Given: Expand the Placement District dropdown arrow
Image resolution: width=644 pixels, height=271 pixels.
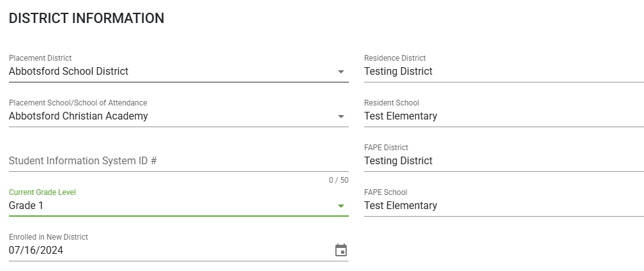Looking at the screenshot, I should pos(341,72).
